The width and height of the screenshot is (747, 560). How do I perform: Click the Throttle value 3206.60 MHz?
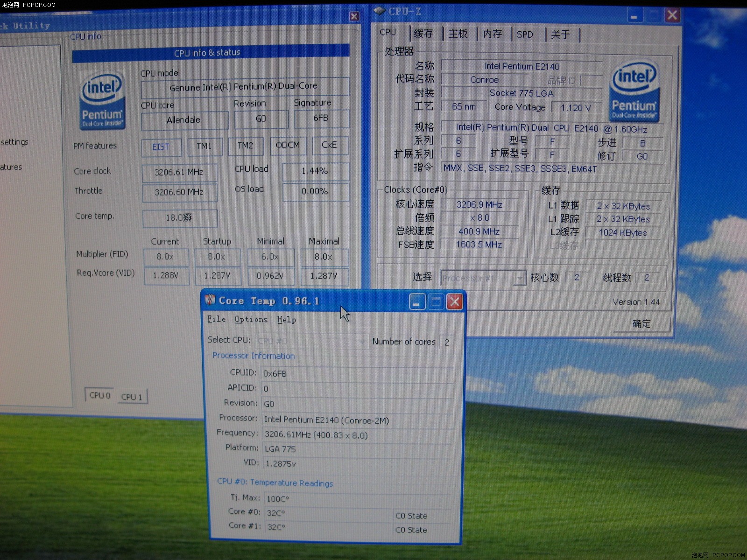[179, 192]
